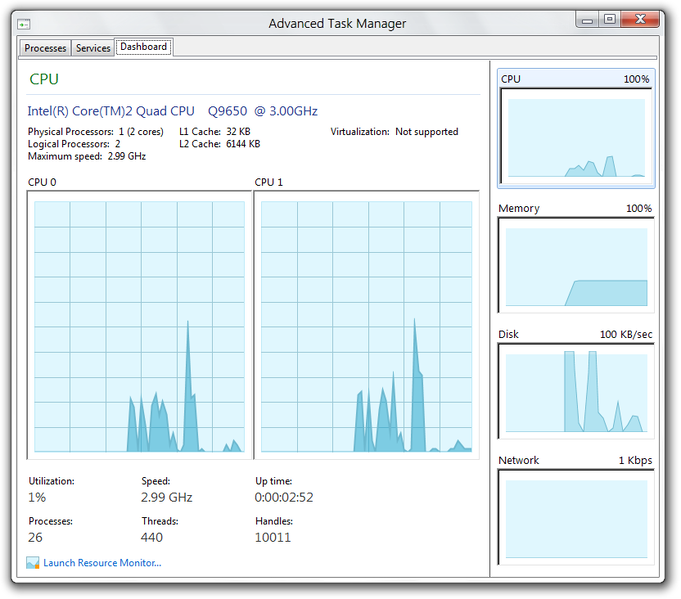Click the Launch Resource Monitor link
681x599 pixels.
coord(102,563)
